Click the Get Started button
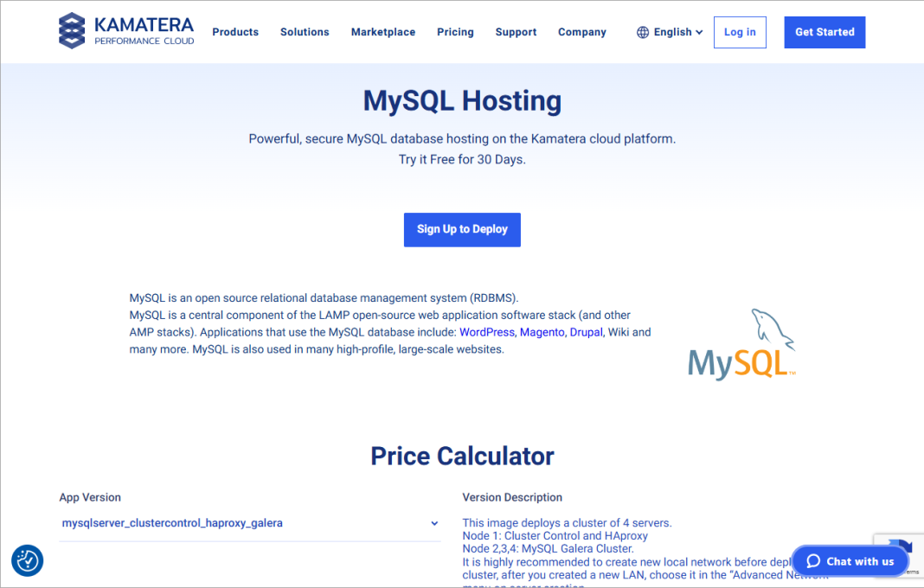Image resolution: width=924 pixels, height=588 pixels. click(824, 32)
